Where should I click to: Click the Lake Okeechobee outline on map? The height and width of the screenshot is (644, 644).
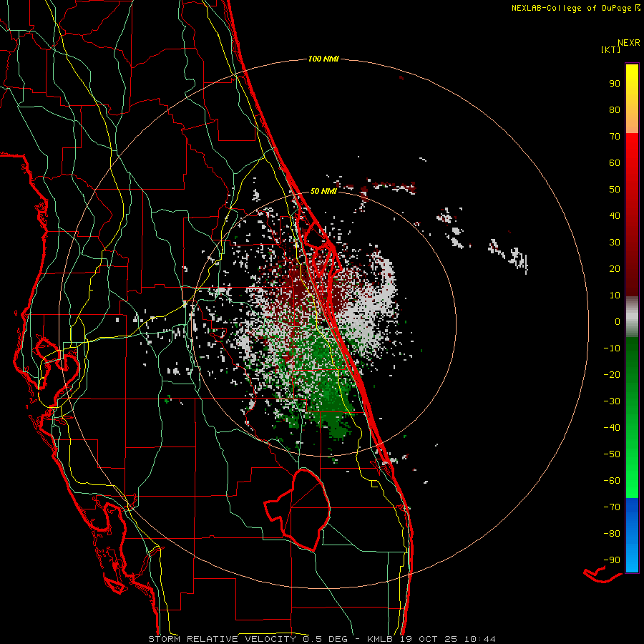pos(298,509)
